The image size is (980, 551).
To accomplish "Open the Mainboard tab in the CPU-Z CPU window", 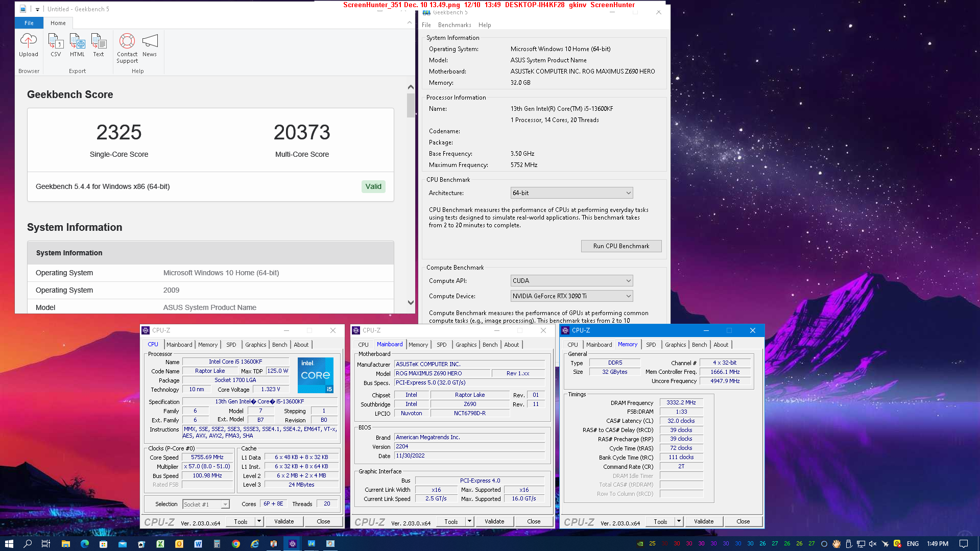I will pyautogui.click(x=179, y=345).
